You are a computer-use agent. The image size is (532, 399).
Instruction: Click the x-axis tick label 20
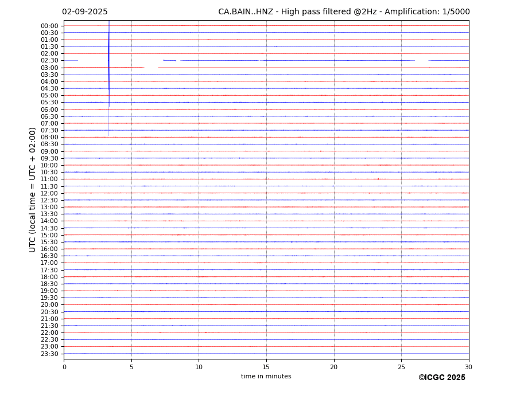(334, 367)
